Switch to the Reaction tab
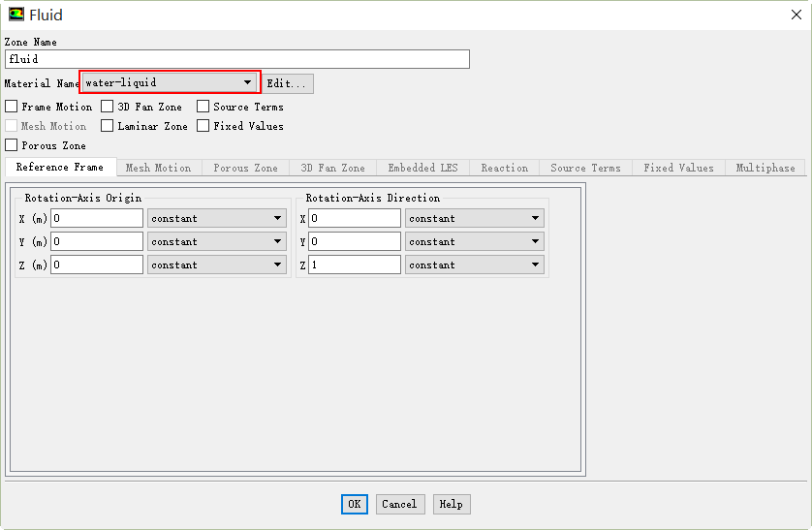Viewport: 812px width, 530px height. pos(505,168)
